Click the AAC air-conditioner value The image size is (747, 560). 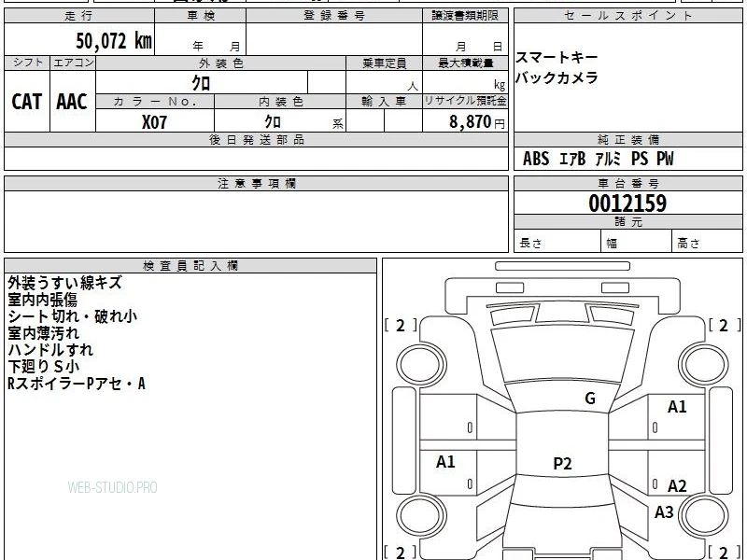[x=72, y=102]
